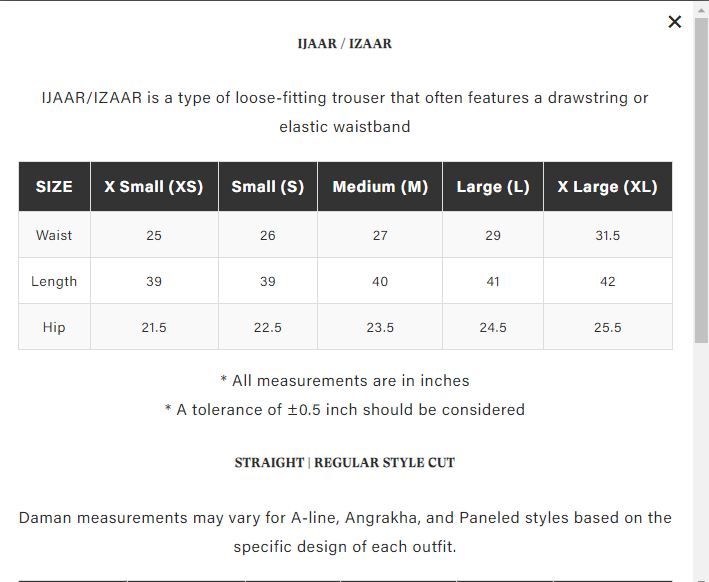
Task: Click the Large (L) column header
Action: coord(493,187)
